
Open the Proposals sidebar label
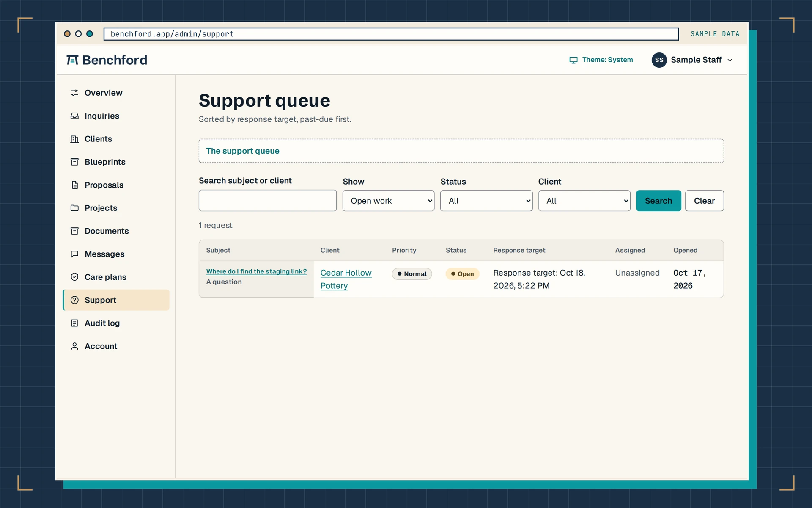[104, 185]
